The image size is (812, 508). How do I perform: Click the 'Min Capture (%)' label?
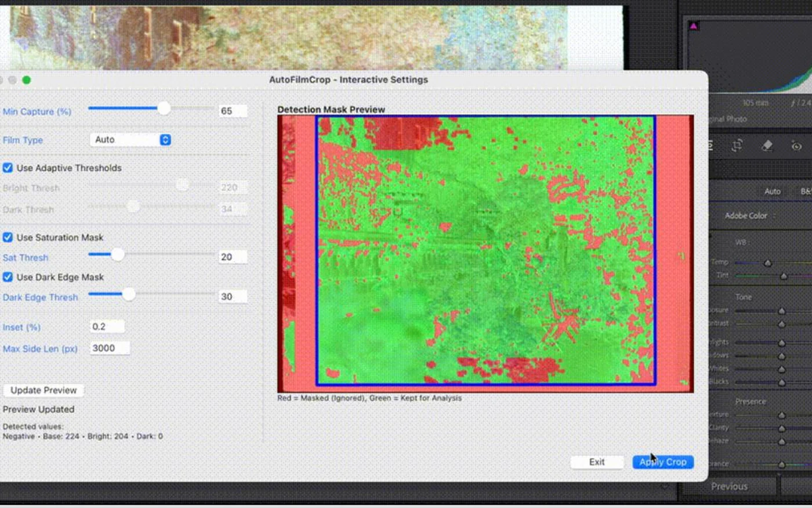click(x=37, y=111)
